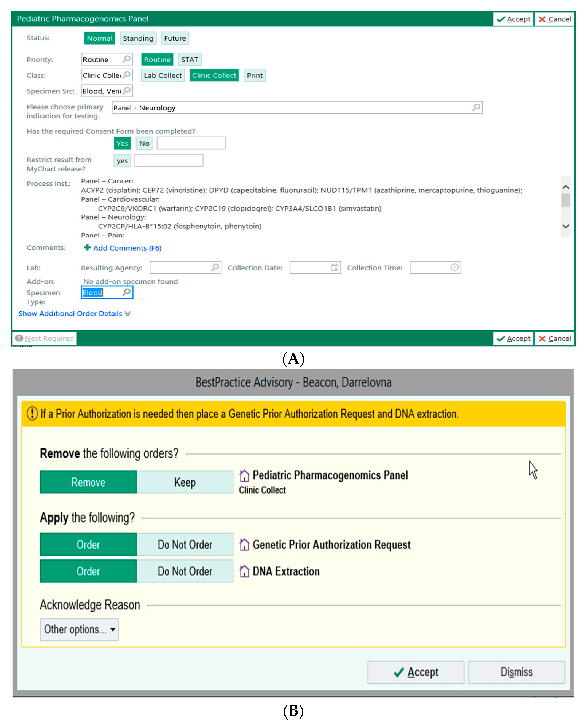Select Lab Collect class option
The height and width of the screenshot is (726, 588).
[163, 75]
